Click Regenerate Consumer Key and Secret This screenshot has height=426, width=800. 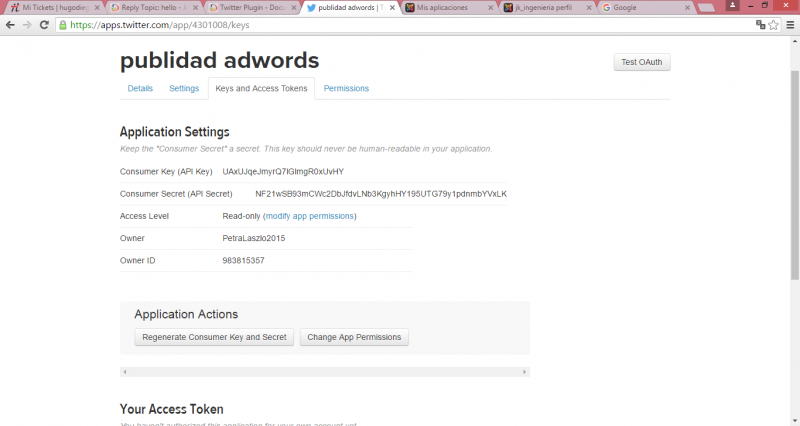tap(214, 337)
